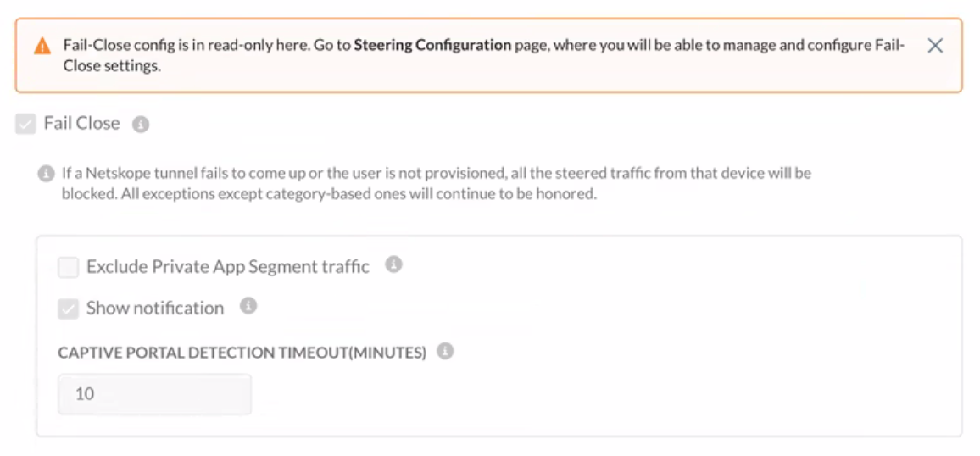The image size is (980, 456).
Task: Click info icon before Netskope tunnel description
Action: (47, 173)
